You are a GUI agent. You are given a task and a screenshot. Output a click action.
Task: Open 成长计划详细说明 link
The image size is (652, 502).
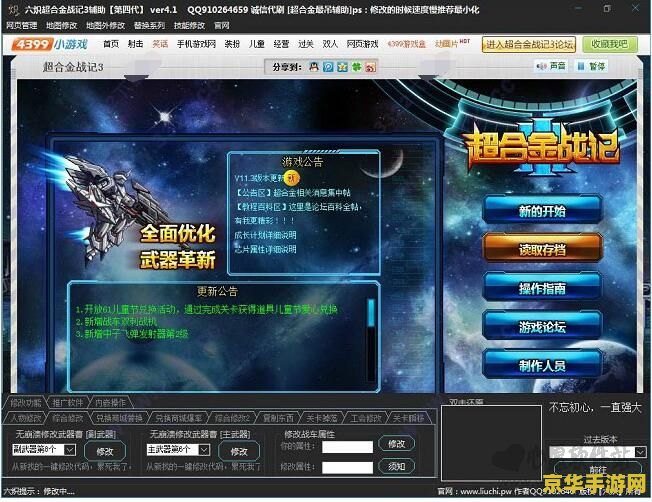pyautogui.click(x=265, y=235)
